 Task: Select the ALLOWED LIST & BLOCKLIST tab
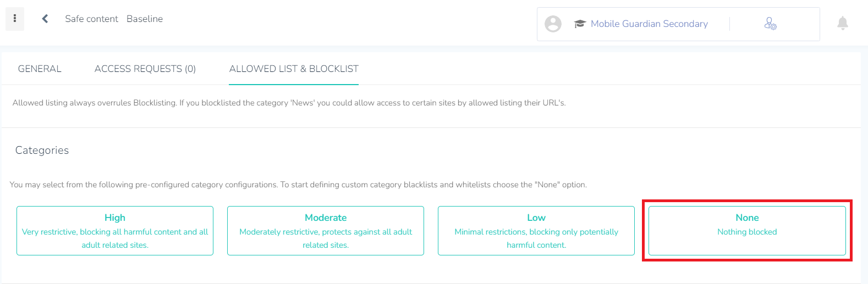[x=294, y=69]
